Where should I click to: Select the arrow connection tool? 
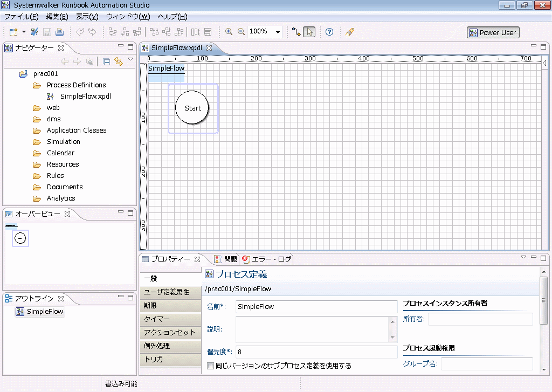[296, 32]
